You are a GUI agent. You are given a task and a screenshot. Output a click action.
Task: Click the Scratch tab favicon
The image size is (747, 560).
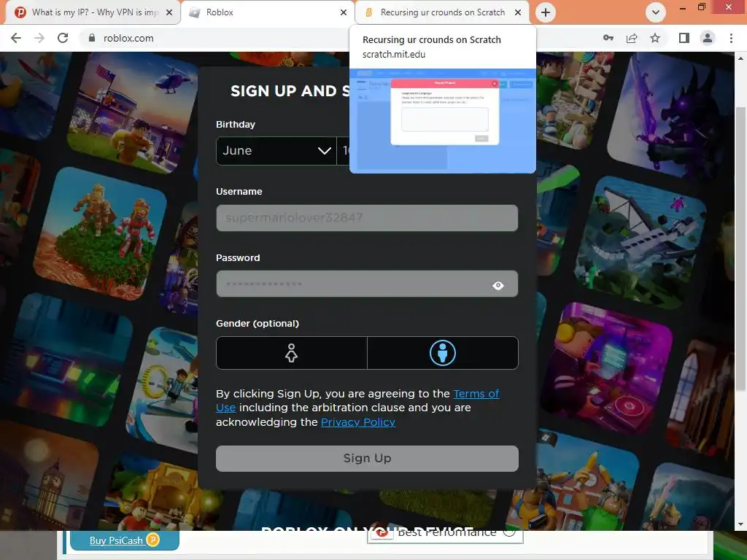tap(368, 12)
